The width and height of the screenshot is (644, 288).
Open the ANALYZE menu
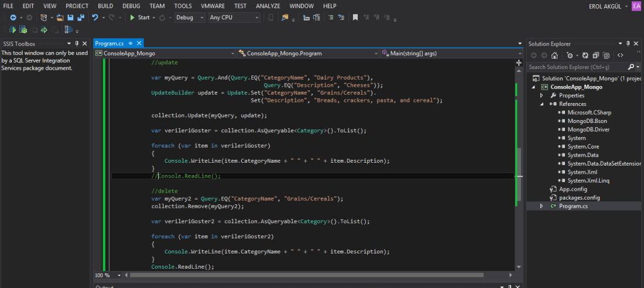[268, 6]
